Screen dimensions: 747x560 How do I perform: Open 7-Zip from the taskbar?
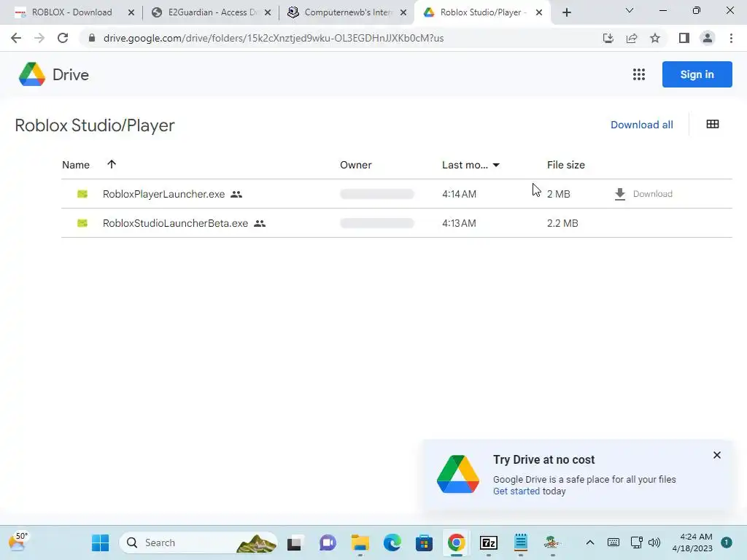489,542
